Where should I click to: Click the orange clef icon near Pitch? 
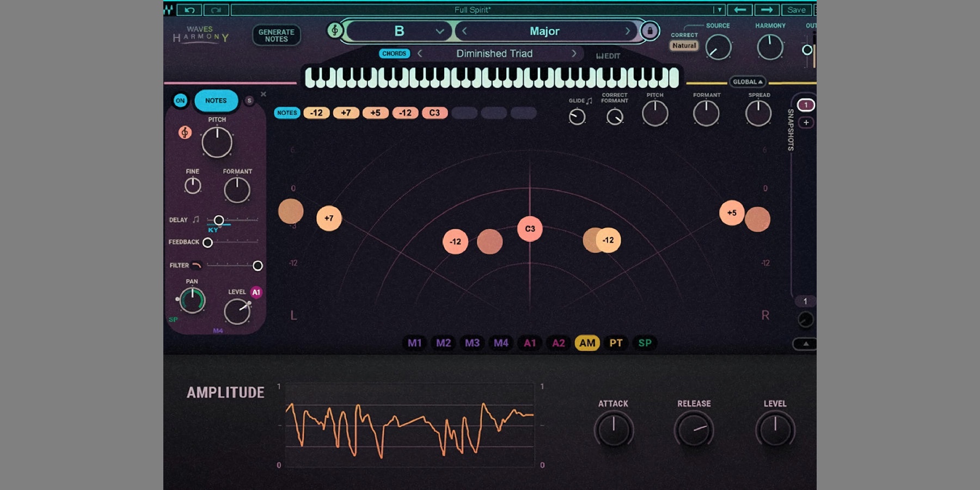185,132
